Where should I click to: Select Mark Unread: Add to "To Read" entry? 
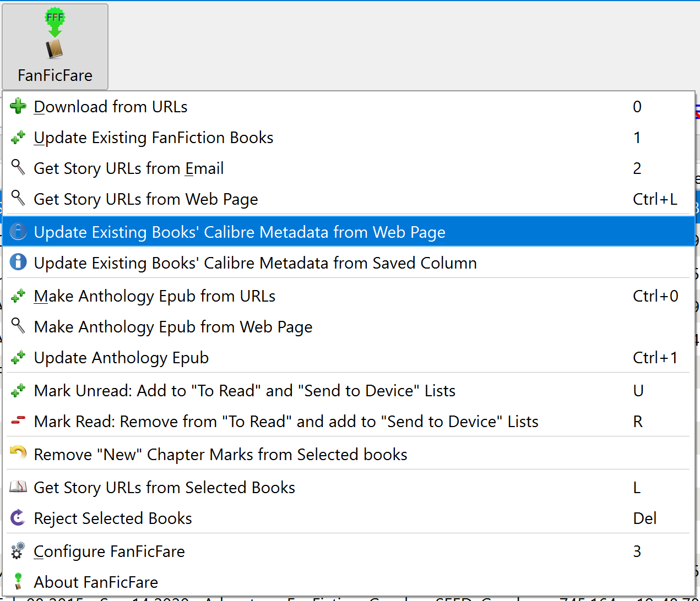(x=245, y=391)
